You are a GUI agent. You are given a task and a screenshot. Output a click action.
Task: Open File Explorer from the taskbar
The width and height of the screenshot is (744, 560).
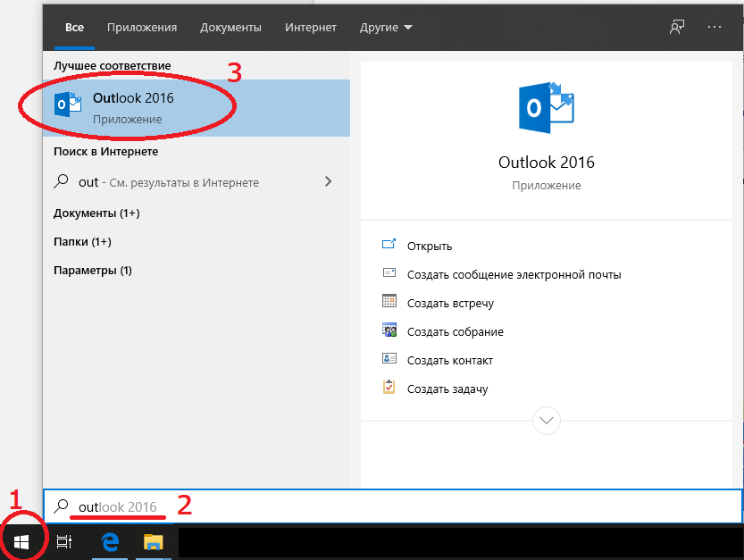coord(154,541)
